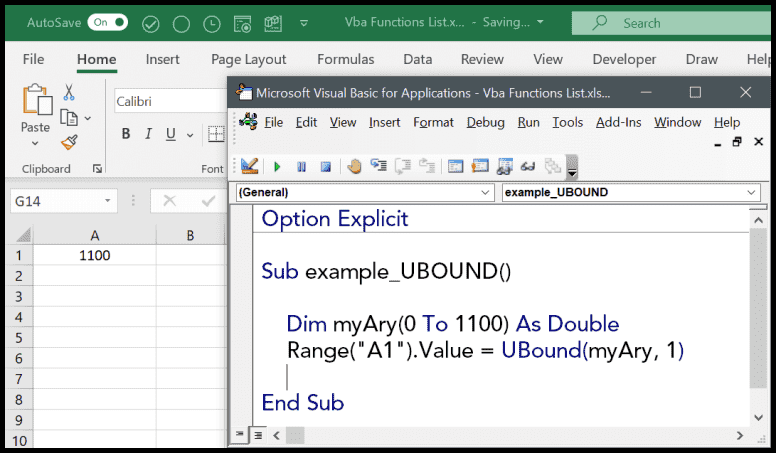Select cell A1 containing 1100
This screenshot has height=453, width=776.
tap(94, 255)
